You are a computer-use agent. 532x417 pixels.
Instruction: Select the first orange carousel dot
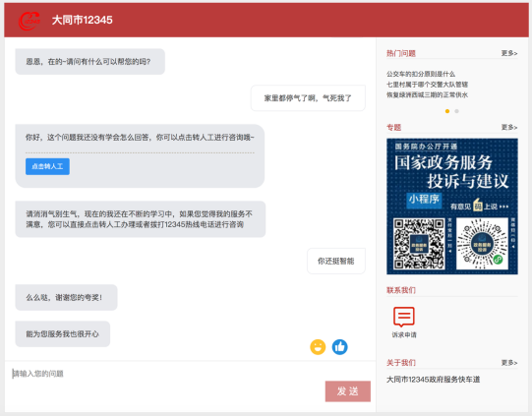[x=447, y=111]
